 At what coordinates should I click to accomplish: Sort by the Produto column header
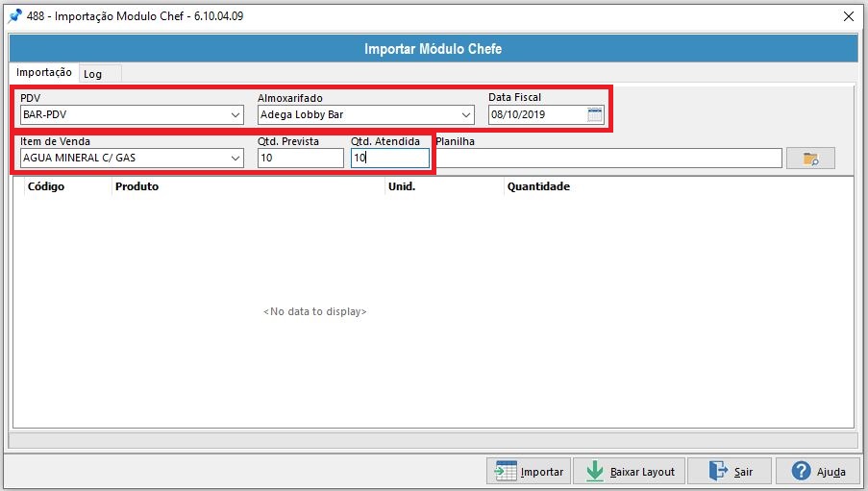(248, 186)
